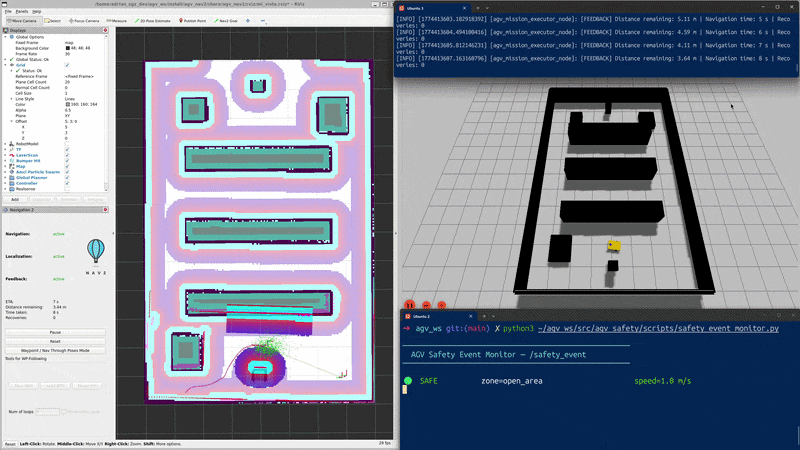Click the LaserScan display icon

point(12,155)
